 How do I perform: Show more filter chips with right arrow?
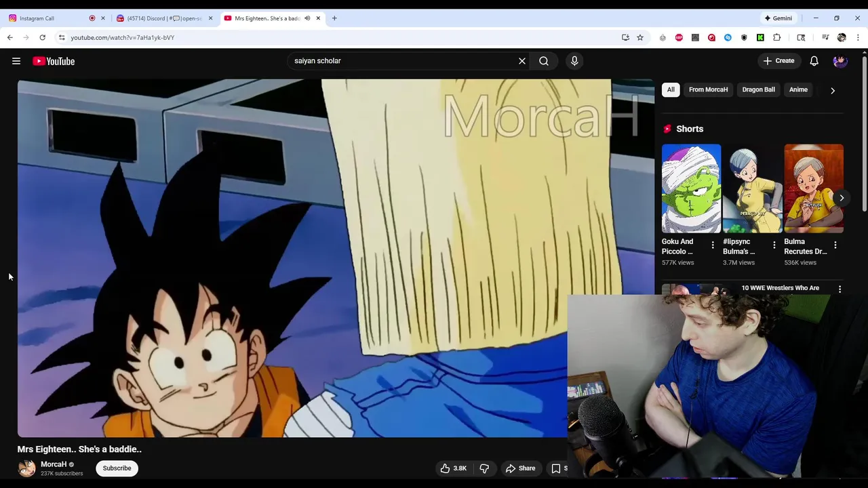click(833, 90)
